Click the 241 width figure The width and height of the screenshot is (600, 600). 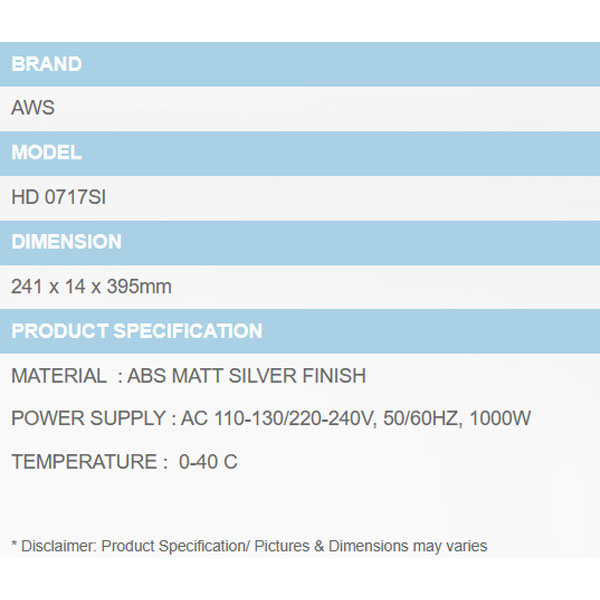coord(25,287)
